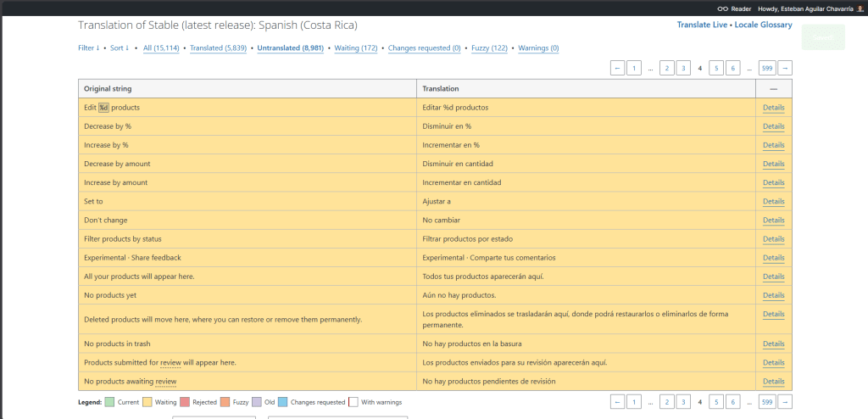868x419 pixels.
Task: Go to previous page arrow in top pagination
Action: point(617,68)
